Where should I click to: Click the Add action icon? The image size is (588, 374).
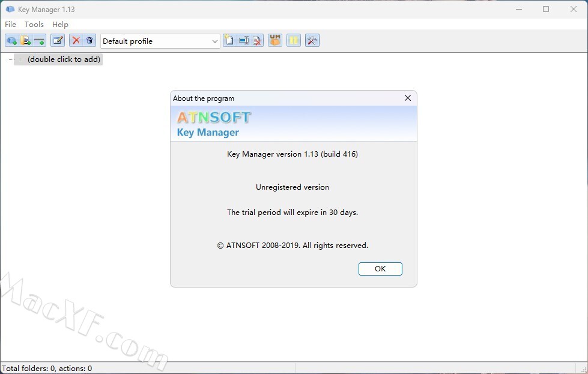coord(11,40)
